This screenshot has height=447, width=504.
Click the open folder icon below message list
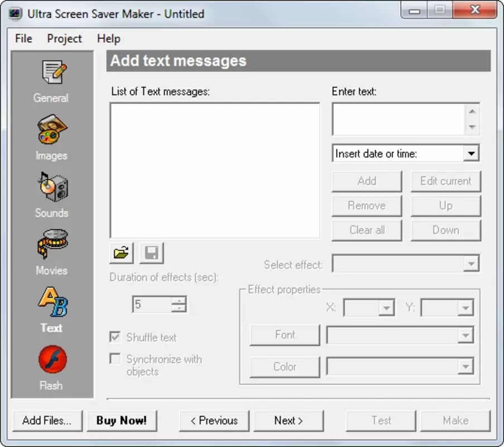coord(121,253)
